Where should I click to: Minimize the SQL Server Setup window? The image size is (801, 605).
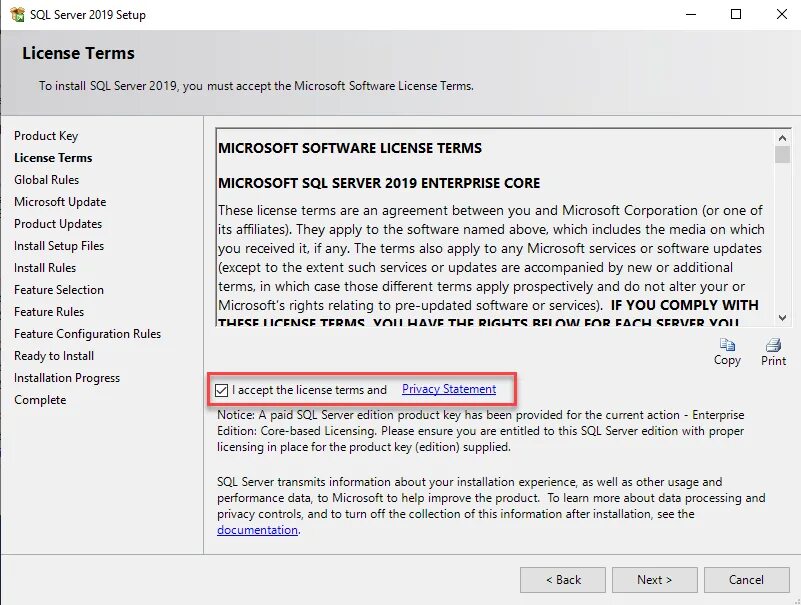point(690,14)
